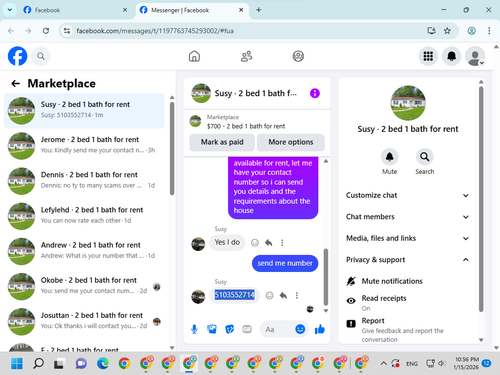Open Chrome tab search dropdown

point(10,10)
